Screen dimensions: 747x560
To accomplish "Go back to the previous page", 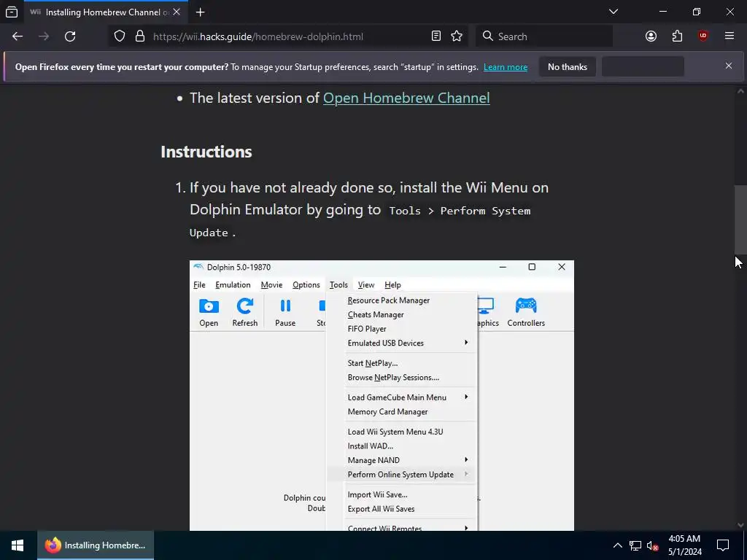I will [x=18, y=36].
